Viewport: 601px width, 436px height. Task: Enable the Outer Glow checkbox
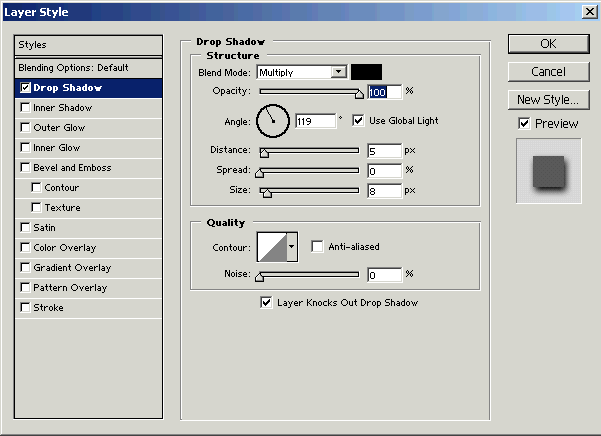[25, 128]
